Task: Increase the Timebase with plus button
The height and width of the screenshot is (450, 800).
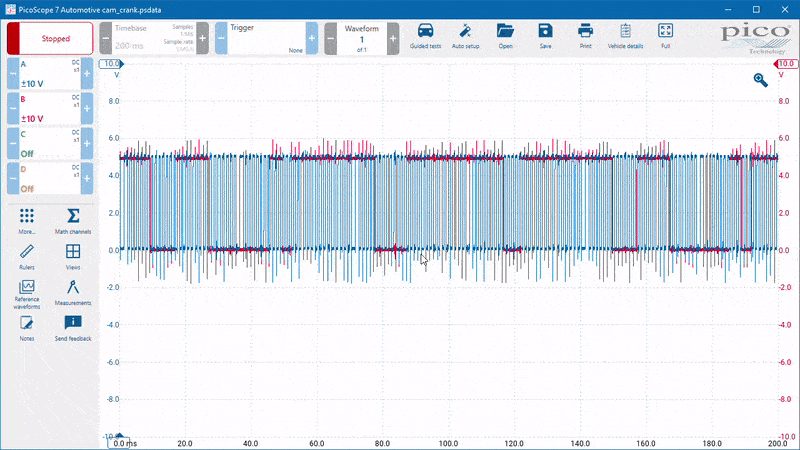Action: coord(203,38)
